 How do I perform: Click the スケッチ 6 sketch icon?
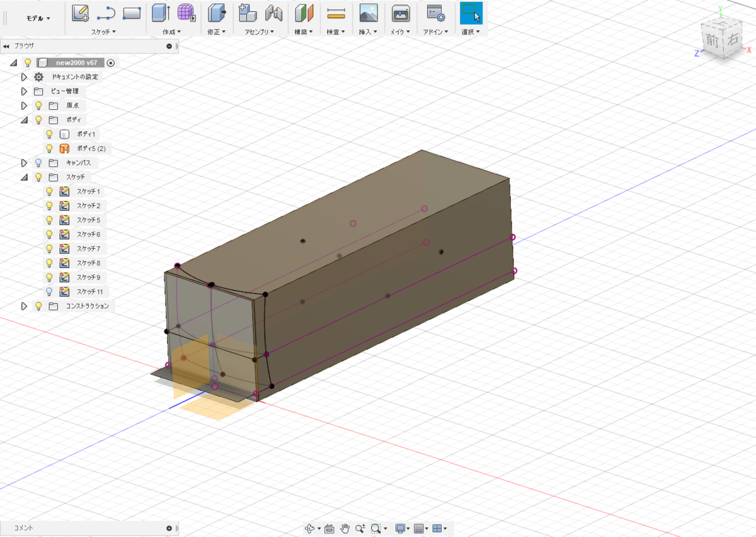64,234
